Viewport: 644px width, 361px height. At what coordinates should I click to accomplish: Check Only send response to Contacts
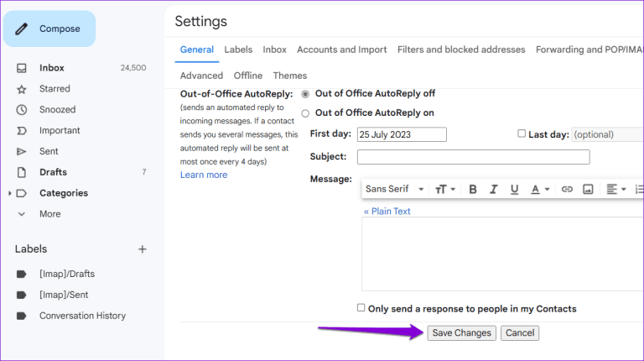361,308
